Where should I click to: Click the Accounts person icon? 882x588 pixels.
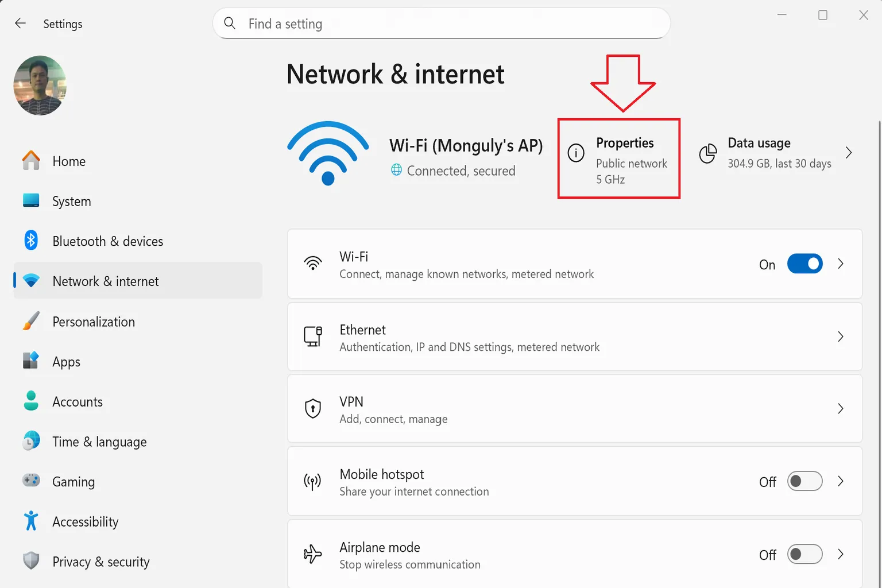(x=31, y=401)
